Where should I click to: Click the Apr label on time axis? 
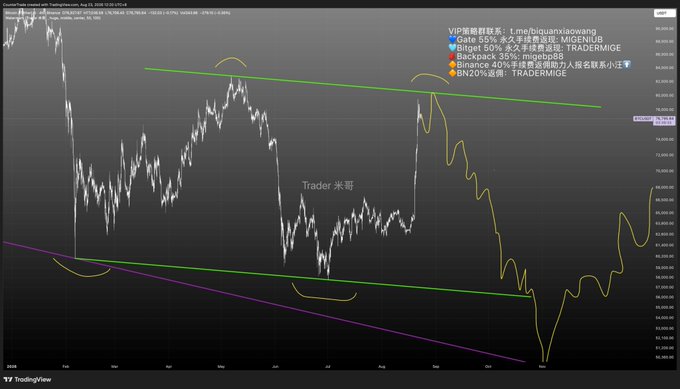pos(169,366)
